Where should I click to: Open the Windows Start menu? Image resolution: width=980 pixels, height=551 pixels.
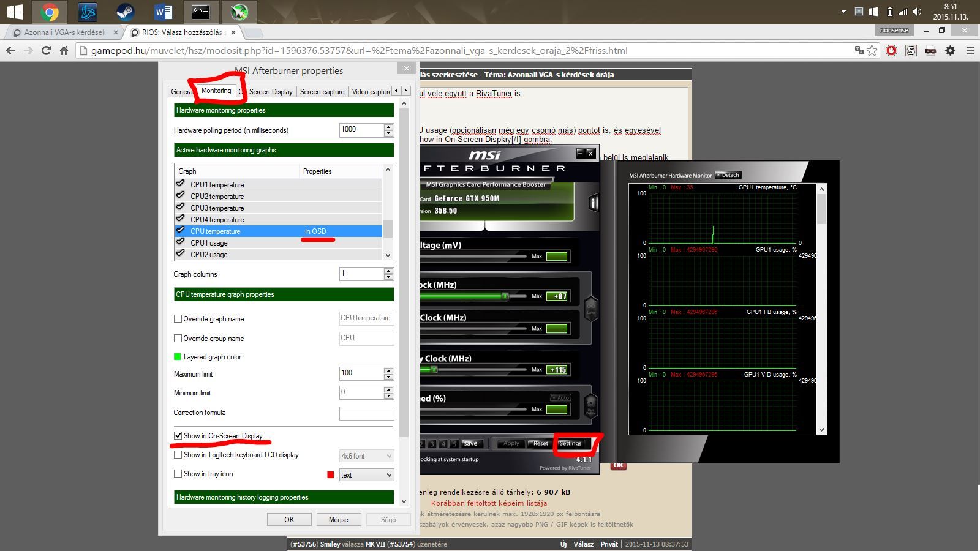point(15,12)
